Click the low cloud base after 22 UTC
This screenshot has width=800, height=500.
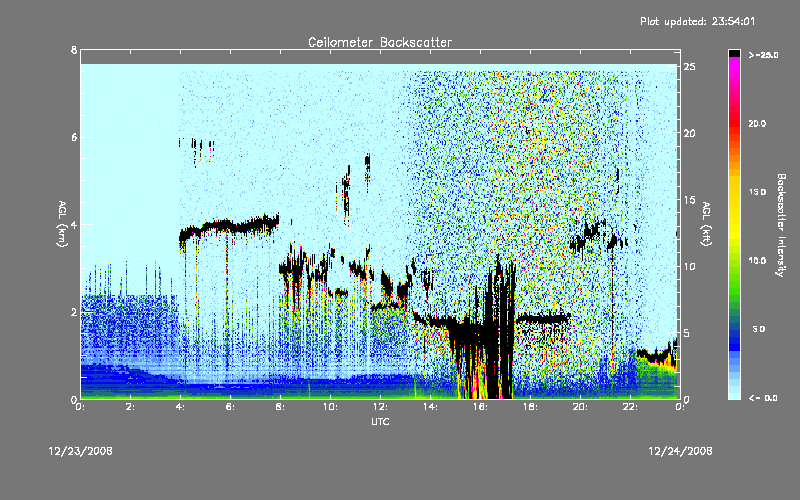657,355
